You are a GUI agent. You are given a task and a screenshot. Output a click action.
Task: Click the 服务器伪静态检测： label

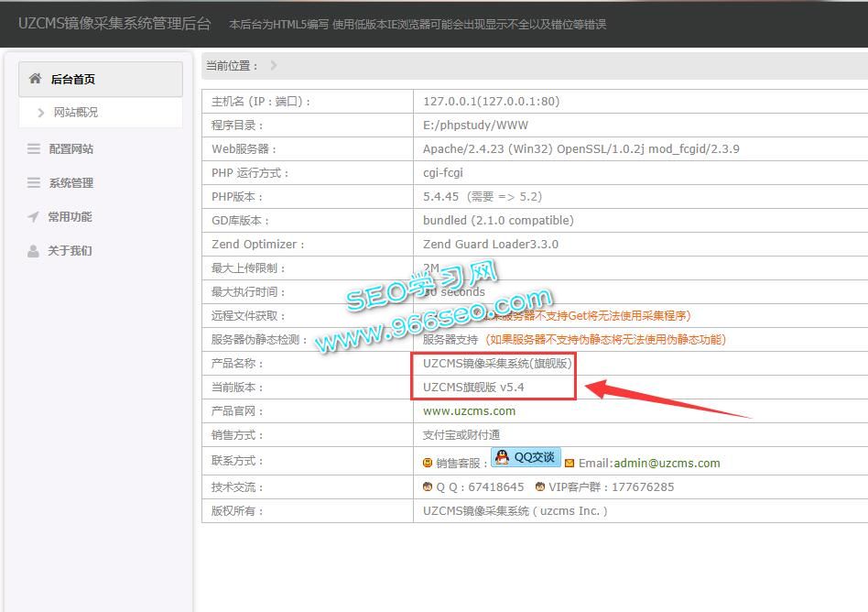(260, 340)
